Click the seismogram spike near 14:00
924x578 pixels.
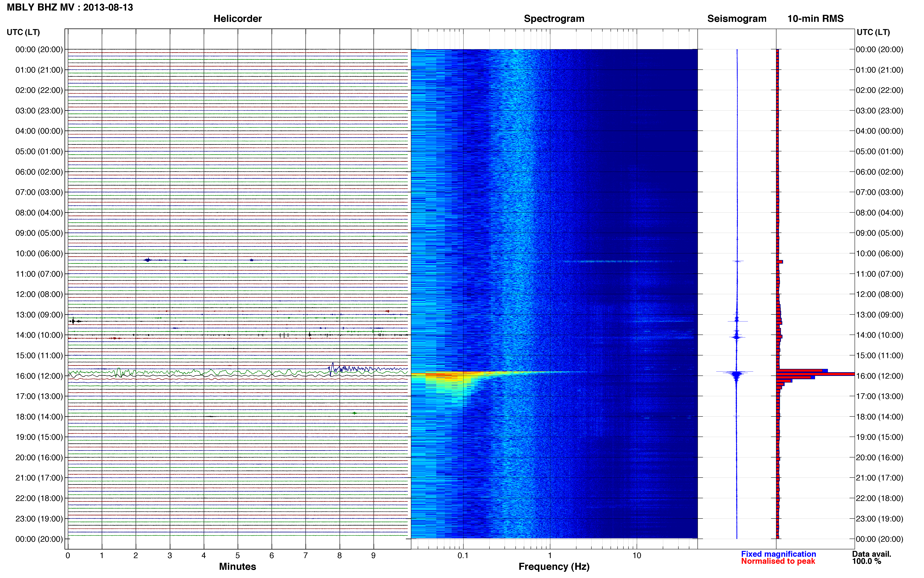coord(737,337)
